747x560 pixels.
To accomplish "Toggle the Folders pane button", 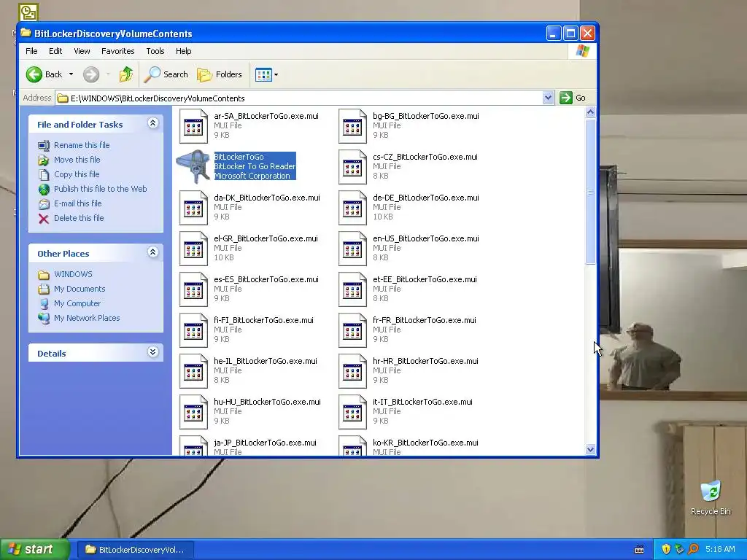I will point(220,74).
